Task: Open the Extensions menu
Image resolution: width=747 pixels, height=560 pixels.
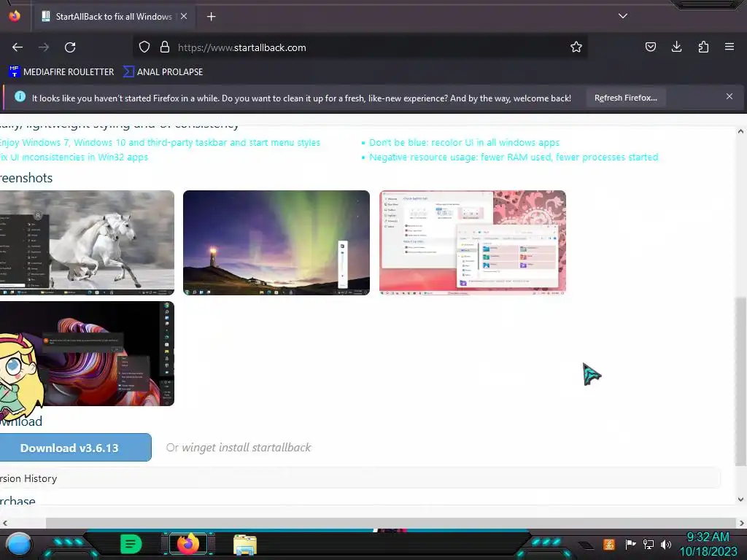Action: pos(703,47)
